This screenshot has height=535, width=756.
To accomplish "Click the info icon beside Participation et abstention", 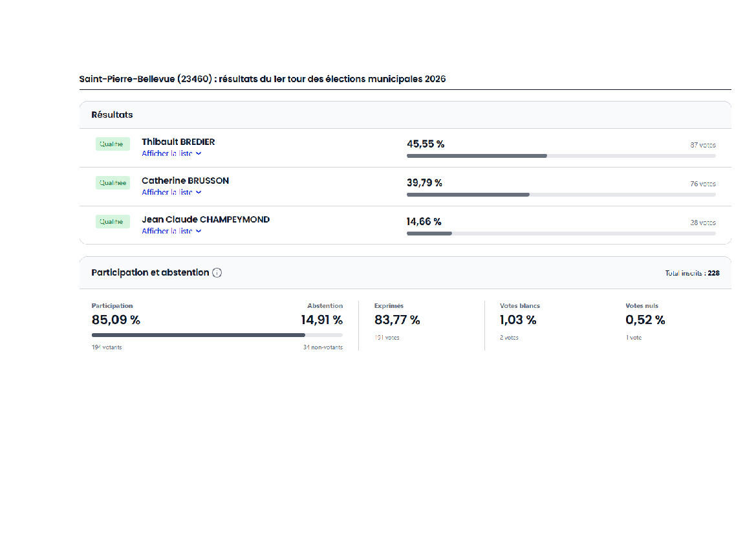I will tap(217, 273).
